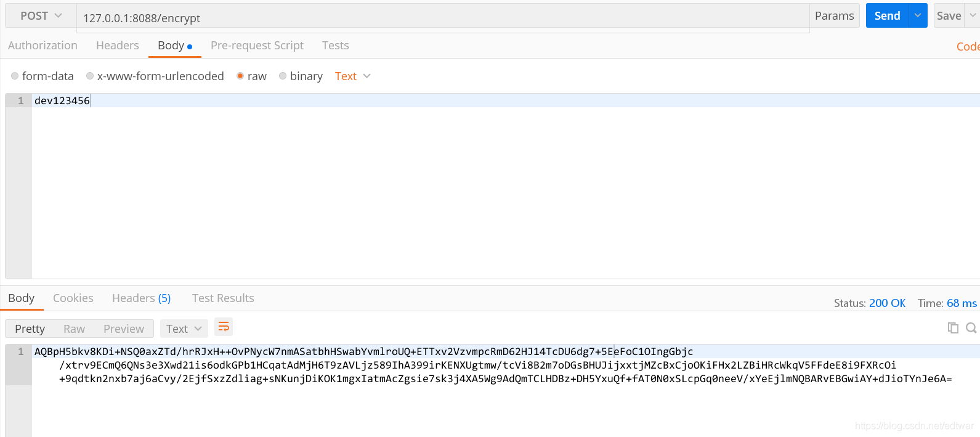Click the first line of encrypted response
Image resolution: width=980 pixels, height=437 pixels.
[x=364, y=351]
